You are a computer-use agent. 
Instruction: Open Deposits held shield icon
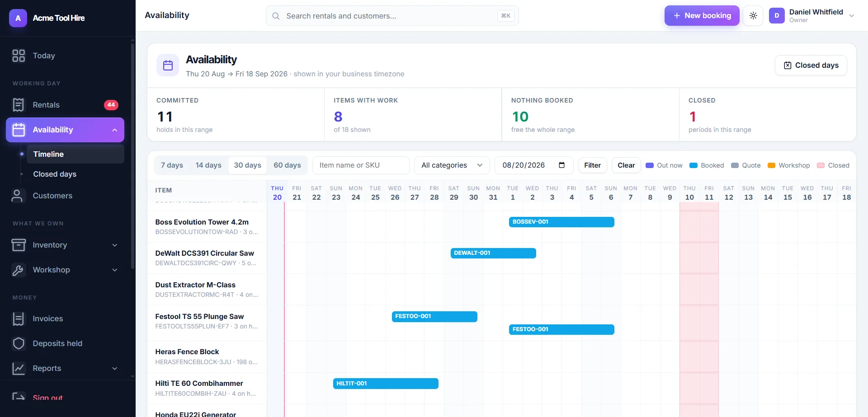click(19, 343)
